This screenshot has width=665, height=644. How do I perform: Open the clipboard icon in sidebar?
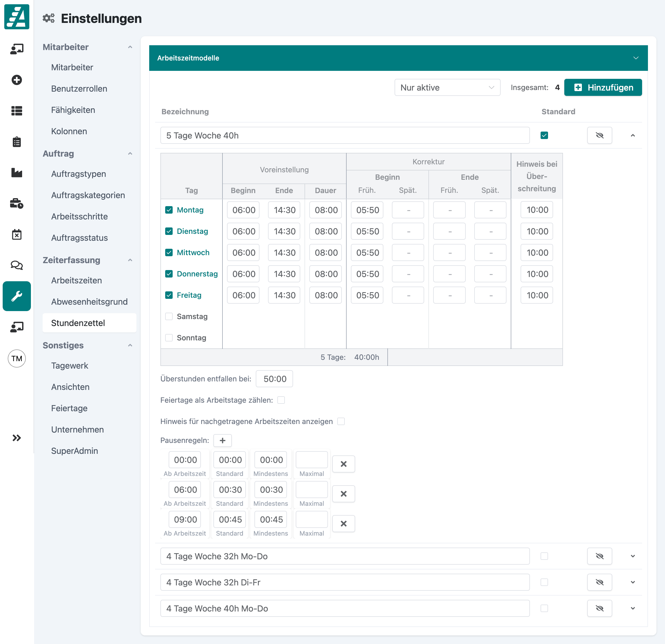click(17, 142)
